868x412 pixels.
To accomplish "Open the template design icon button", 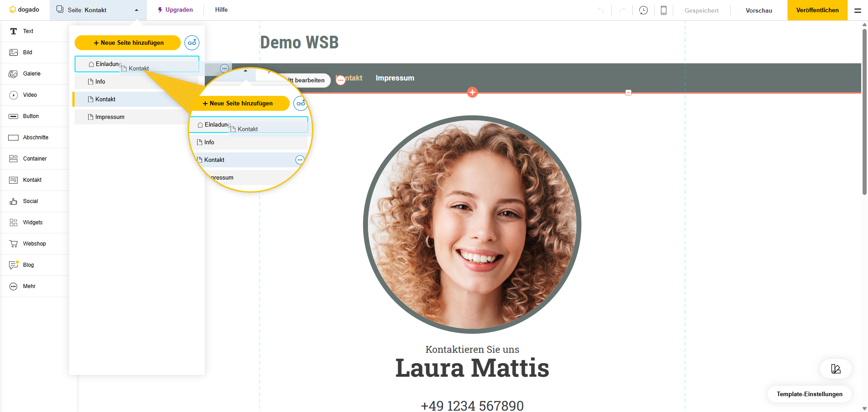I will pyautogui.click(x=835, y=369).
